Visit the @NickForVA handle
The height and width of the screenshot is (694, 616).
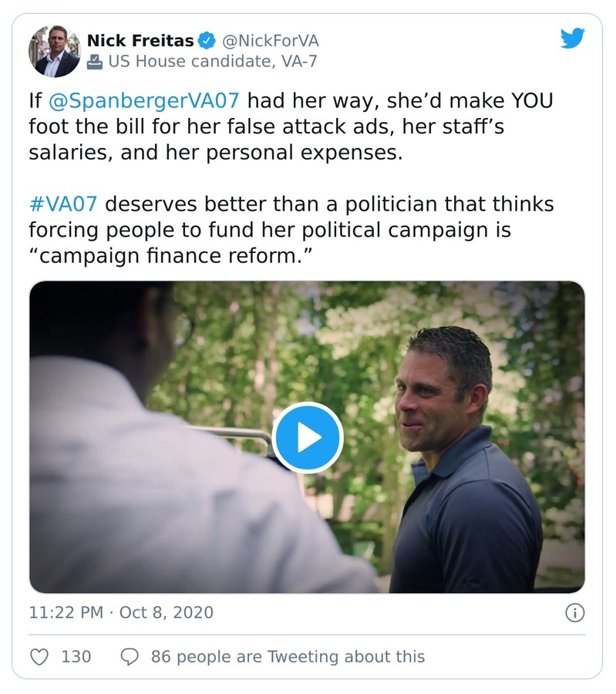click(270, 40)
